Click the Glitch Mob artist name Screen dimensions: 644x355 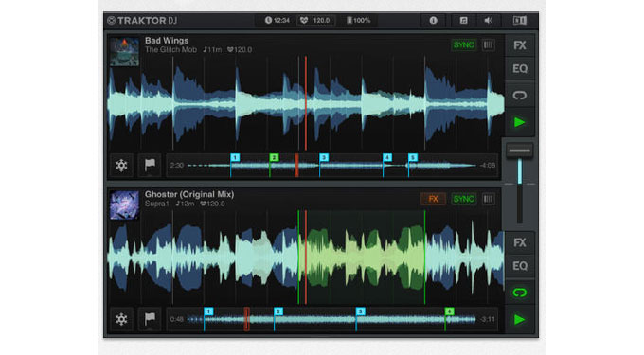[x=170, y=49]
